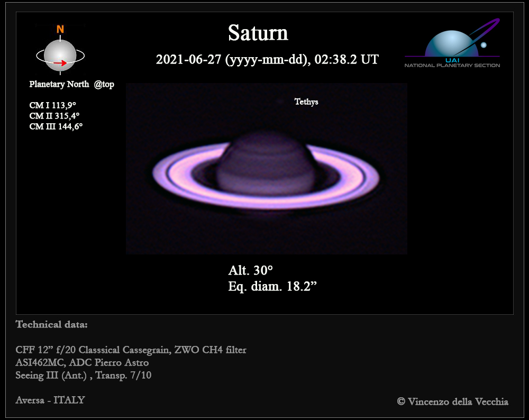The width and height of the screenshot is (529, 420).
Task: Click the planetary north orientation diagram
Action: (60, 50)
